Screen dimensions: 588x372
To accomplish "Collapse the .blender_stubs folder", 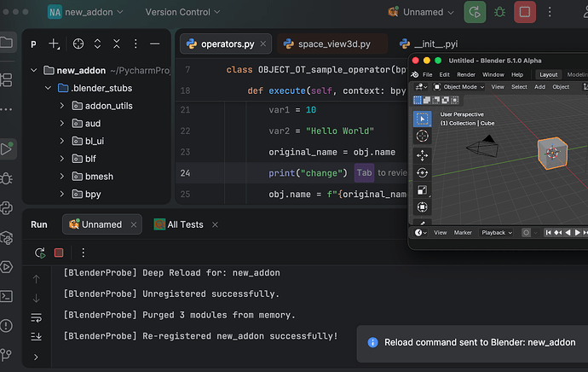I will [48, 88].
